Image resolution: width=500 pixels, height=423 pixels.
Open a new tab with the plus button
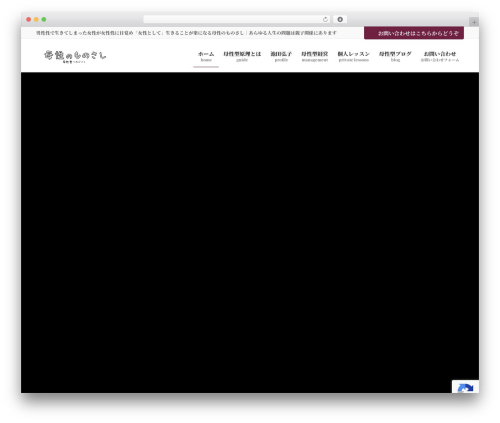474,22
